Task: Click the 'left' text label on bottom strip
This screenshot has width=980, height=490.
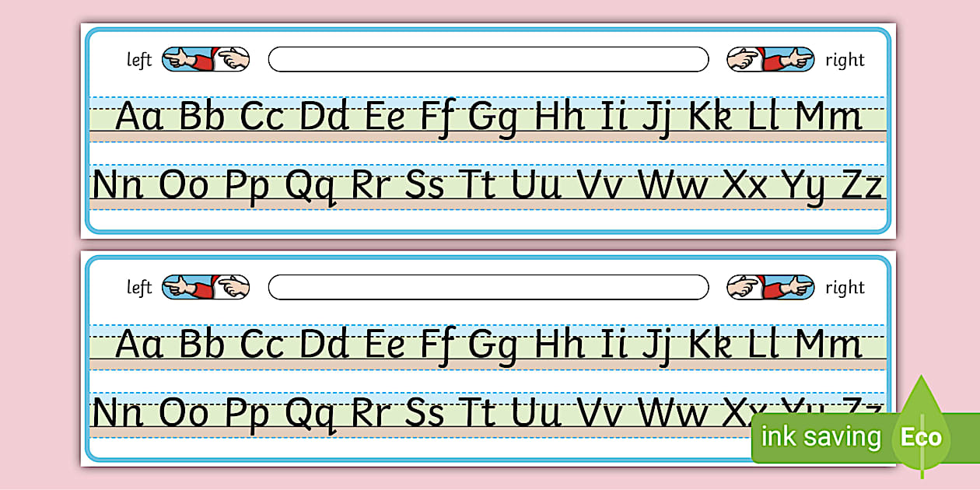Action: [138, 287]
